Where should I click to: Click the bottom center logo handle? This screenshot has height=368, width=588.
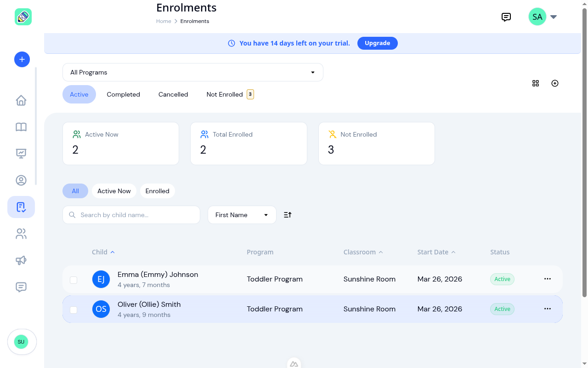(x=294, y=363)
